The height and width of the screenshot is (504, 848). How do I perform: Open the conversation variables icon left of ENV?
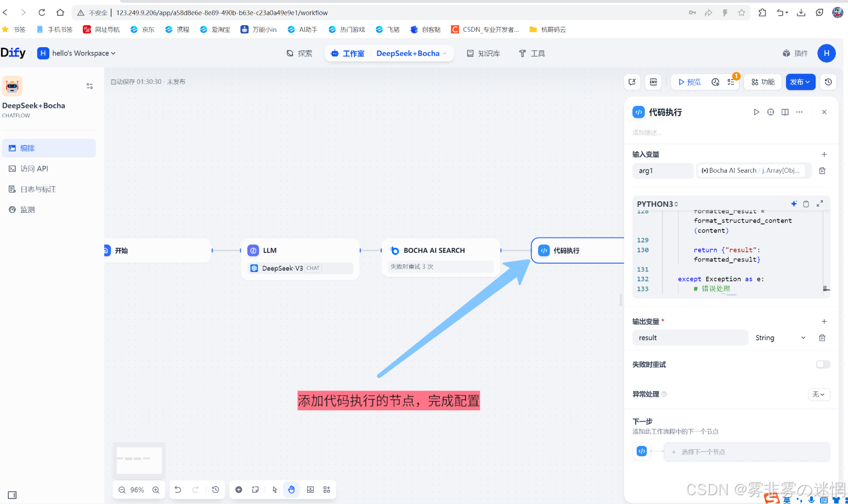click(x=632, y=82)
